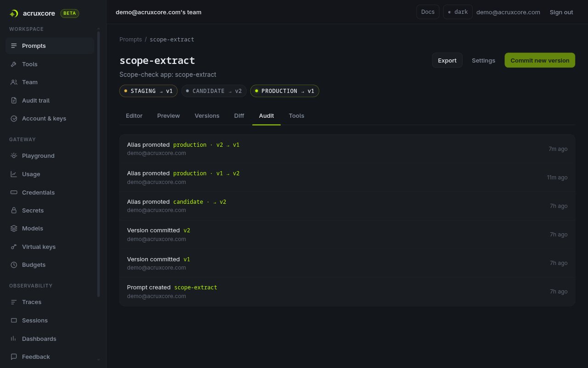This screenshot has height=368, width=588.
Task: Open the Tools tab of the prompt
Action: click(x=296, y=116)
